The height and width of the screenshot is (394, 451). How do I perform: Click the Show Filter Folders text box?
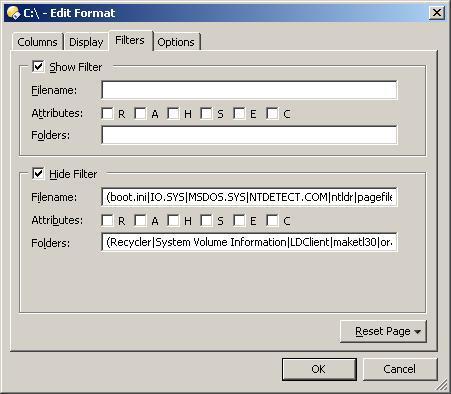[249, 135]
